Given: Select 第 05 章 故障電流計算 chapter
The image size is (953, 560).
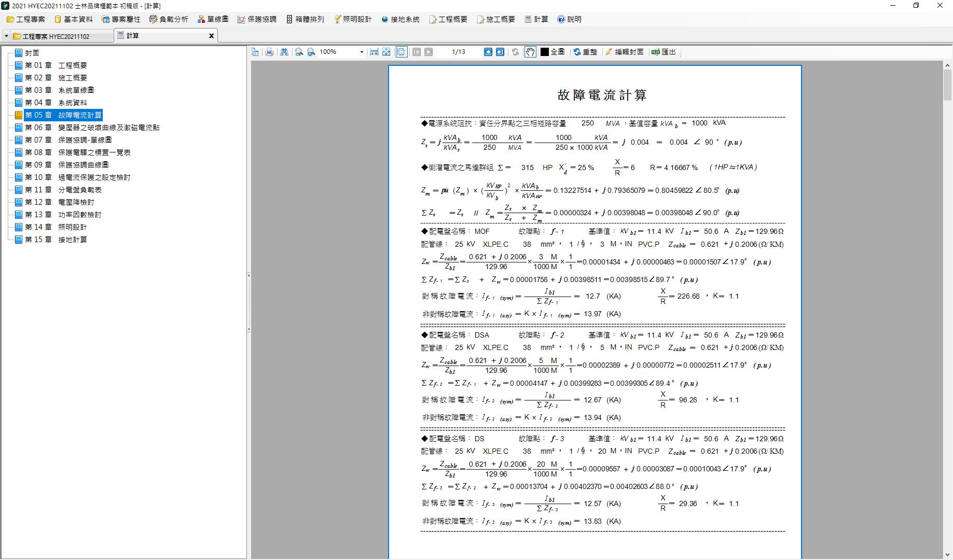Looking at the screenshot, I should (63, 115).
